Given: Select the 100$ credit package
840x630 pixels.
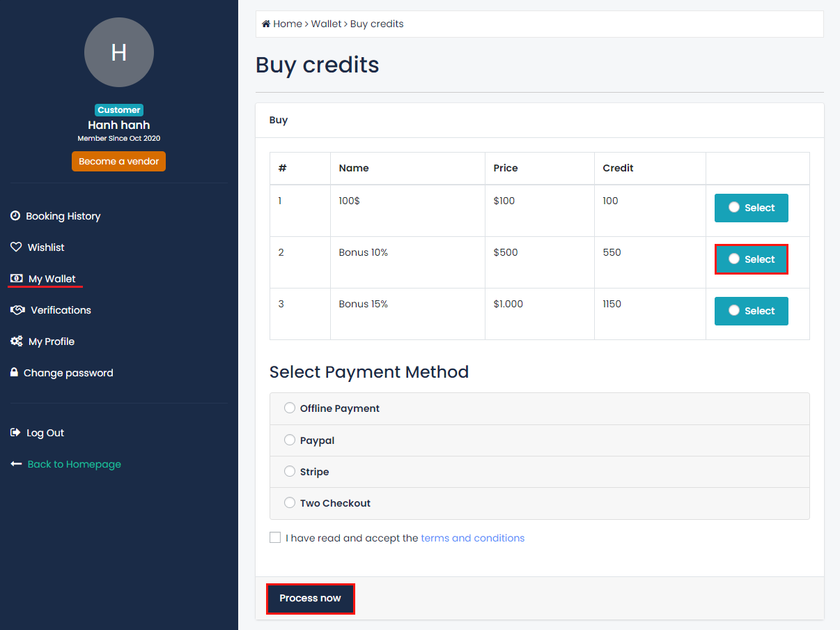Looking at the screenshot, I should (x=751, y=208).
